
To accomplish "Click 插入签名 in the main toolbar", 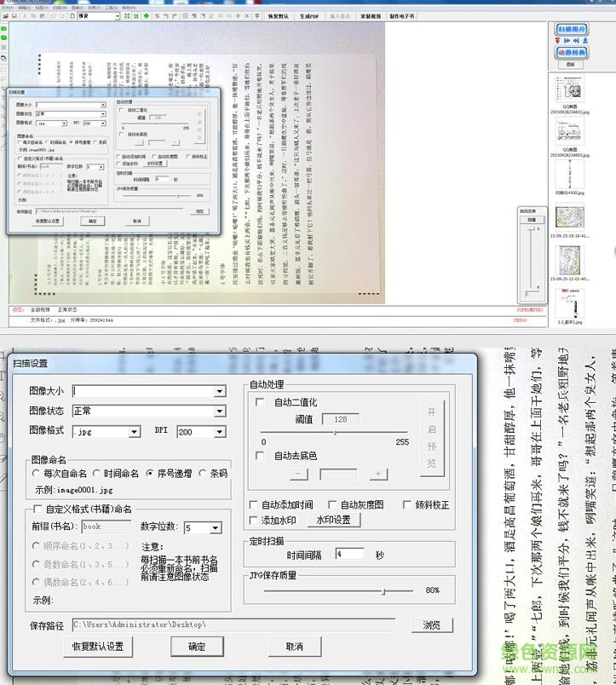I will coord(340,16).
